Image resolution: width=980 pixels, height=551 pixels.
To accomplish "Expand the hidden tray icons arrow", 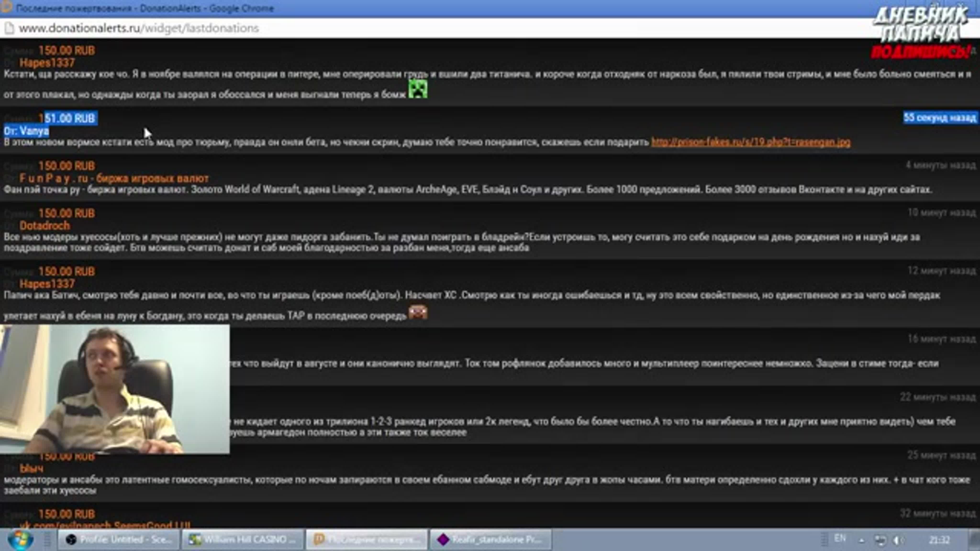I will pyautogui.click(x=861, y=540).
